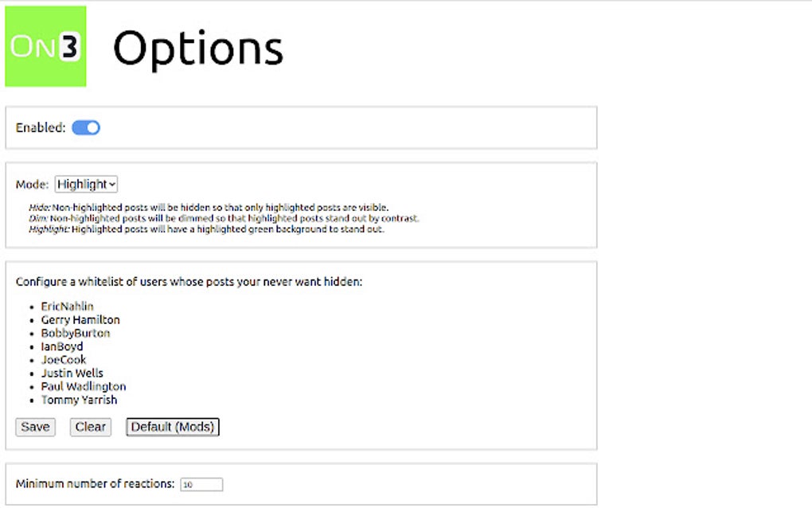812x508 pixels.
Task: Click the Highlight mode combo box
Action: click(x=85, y=184)
